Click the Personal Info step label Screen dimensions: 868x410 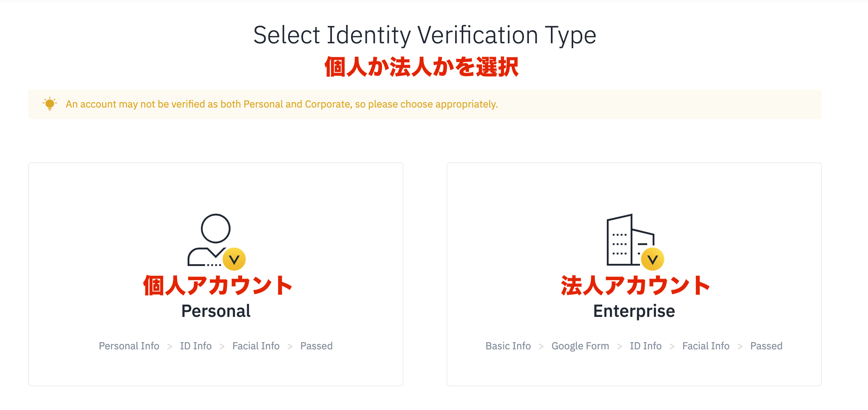129,346
